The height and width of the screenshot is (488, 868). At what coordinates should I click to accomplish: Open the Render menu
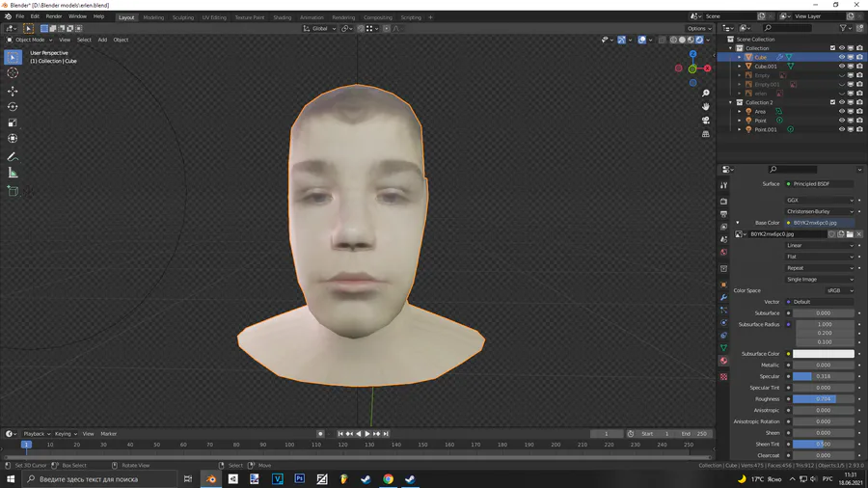point(54,16)
